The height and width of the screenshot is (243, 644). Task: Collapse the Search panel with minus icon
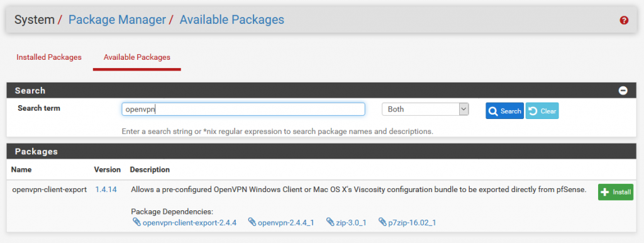623,91
